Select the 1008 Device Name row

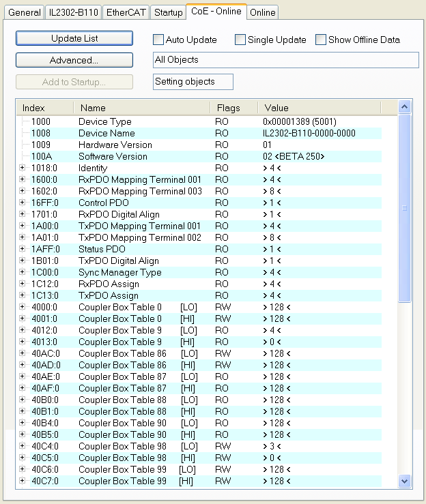(x=106, y=133)
